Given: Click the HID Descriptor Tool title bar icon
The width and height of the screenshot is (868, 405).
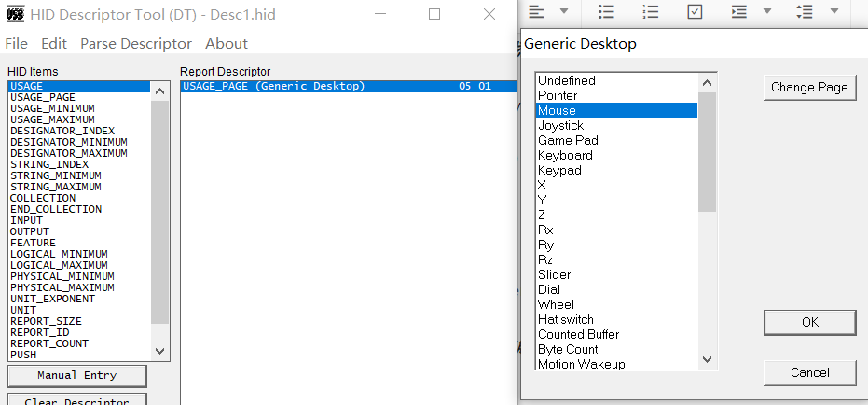Looking at the screenshot, I should (x=15, y=15).
